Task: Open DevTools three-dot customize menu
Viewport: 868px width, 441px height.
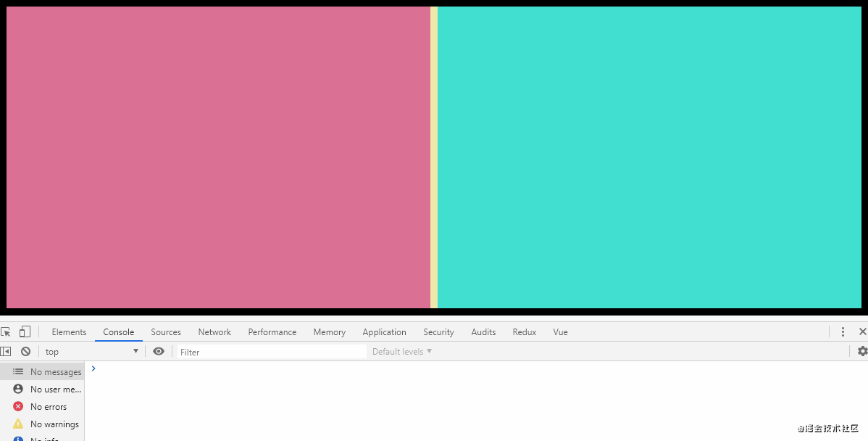Action: 843,332
